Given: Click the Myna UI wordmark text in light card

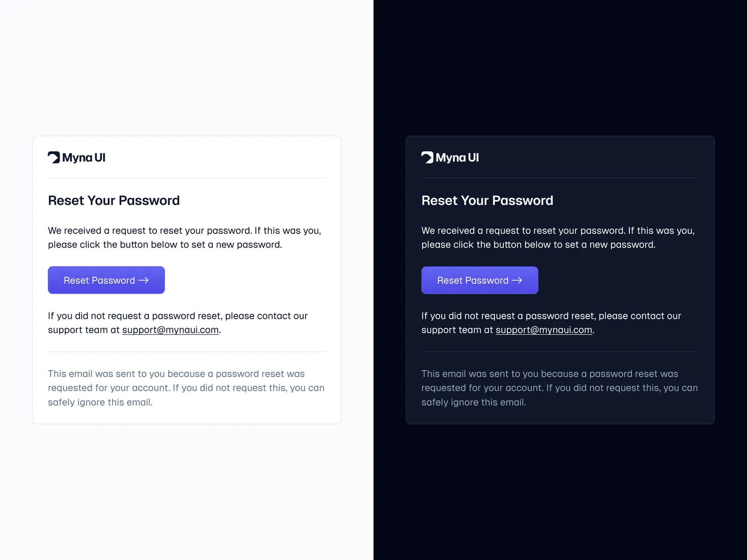Looking at the screenshot, I should click(84, 158).
